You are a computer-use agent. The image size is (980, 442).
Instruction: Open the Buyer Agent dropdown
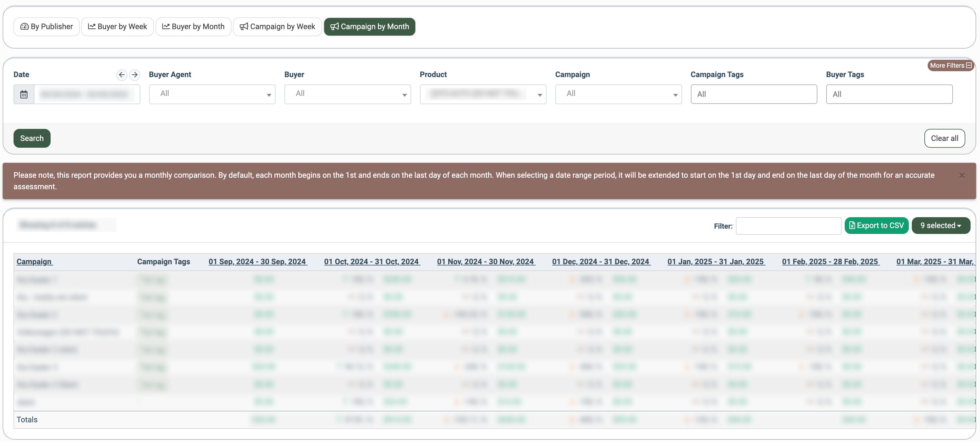click(212, 94)
